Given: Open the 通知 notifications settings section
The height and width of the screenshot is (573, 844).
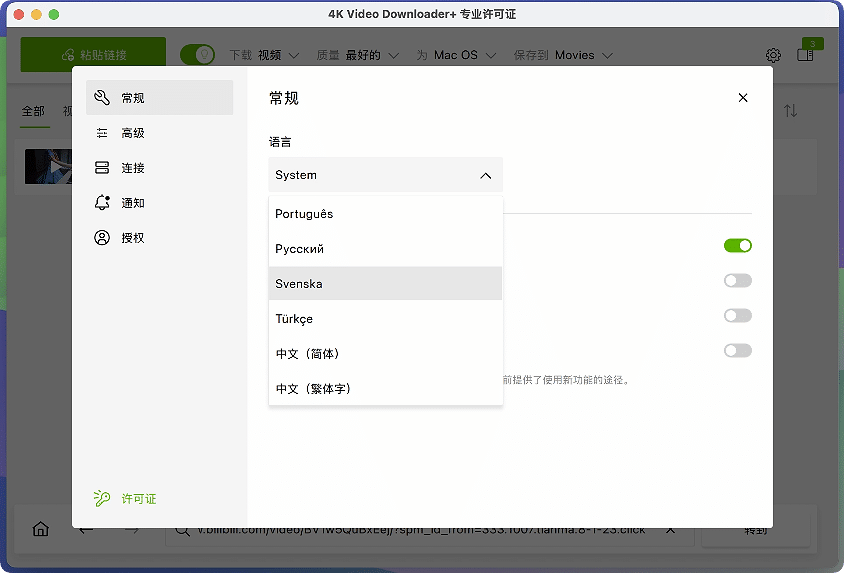Looking at the screenshot, I should point(159,203).
